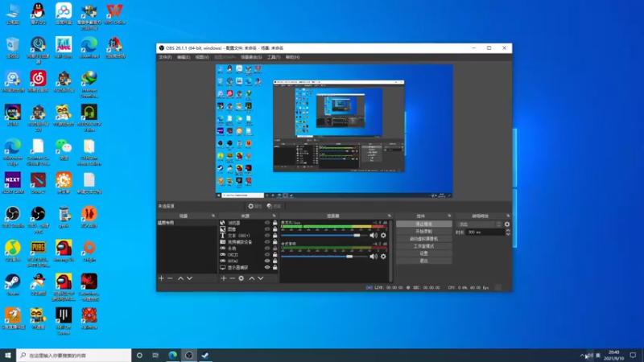
Task: Show hidden system tray icons chevron
Action: (582, 356)
